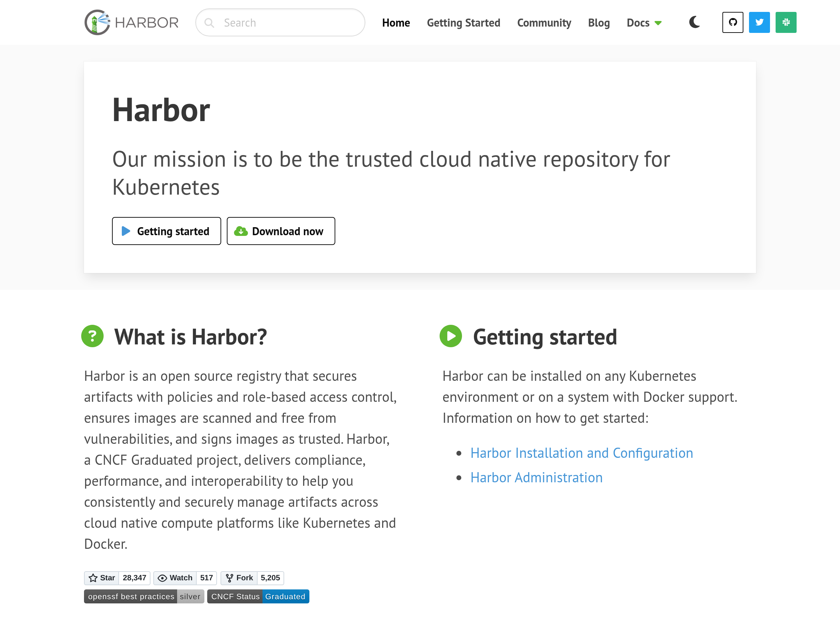Click the Harbor lighthouse logo
This screenshot has width=840, height=630.
click(97, 22)
